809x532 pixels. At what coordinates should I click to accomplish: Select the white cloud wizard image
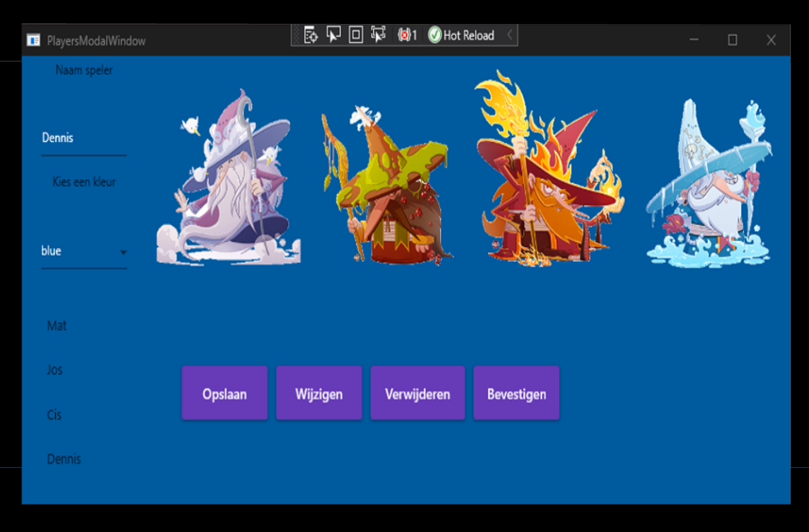[x=229, y=178]
